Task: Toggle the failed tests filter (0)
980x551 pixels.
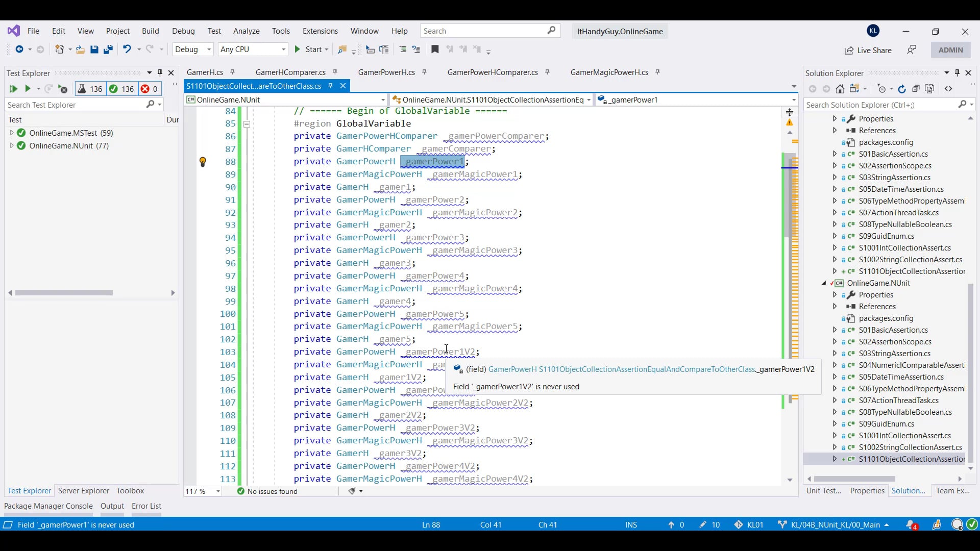Action: pyautogui.click(x=150, y=89)
